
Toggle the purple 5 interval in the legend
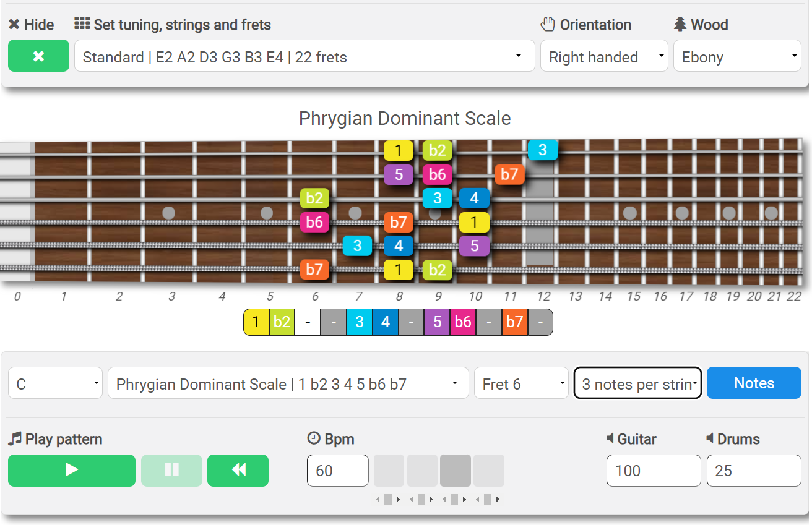tap(437, 322)
